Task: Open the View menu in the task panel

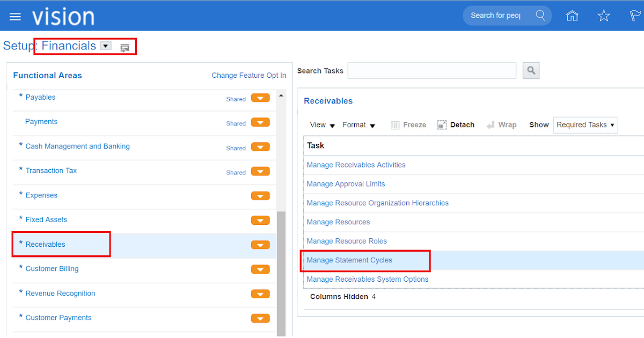Action: point(321,124)
